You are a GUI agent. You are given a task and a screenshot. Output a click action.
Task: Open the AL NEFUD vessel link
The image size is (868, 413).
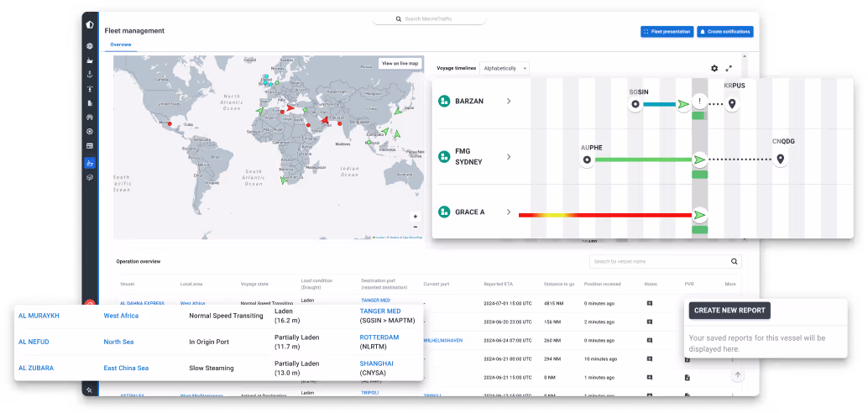tap(34, 342)
